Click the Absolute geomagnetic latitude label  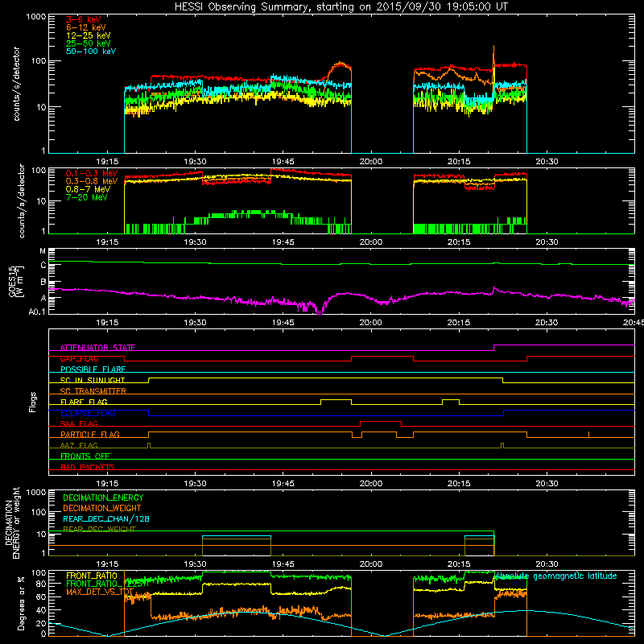point(556,576)
